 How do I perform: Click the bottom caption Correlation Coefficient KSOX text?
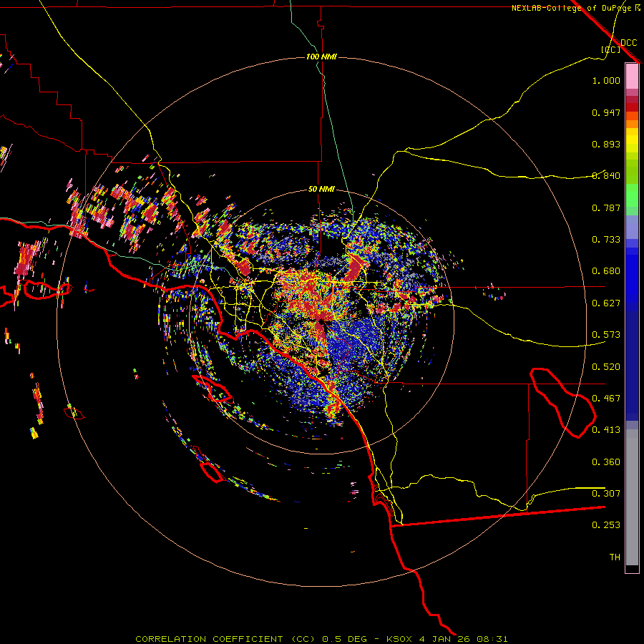click(321, 639)
